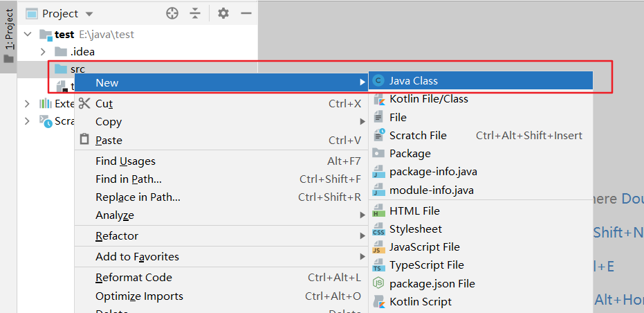The image size is (644, 313).
Task: Select JavaScript File in submenu
Action: pyautogui.click(x=481, y=247)
